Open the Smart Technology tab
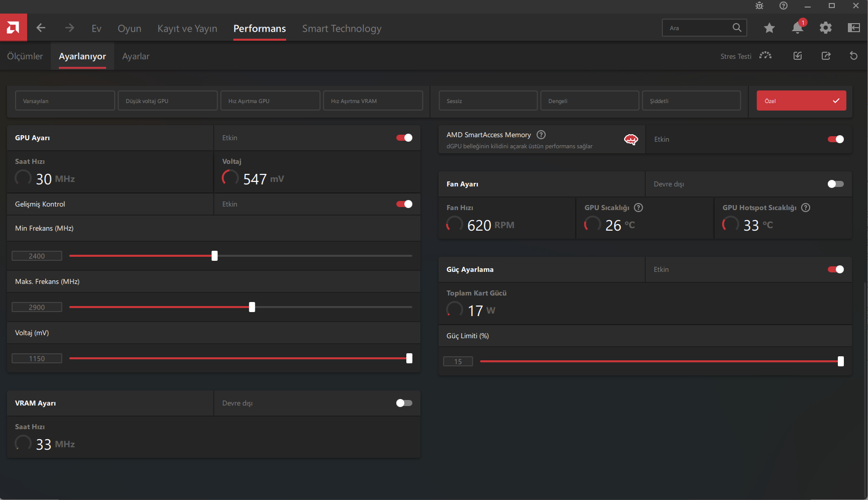868x500 pixels. coord(342,29)
